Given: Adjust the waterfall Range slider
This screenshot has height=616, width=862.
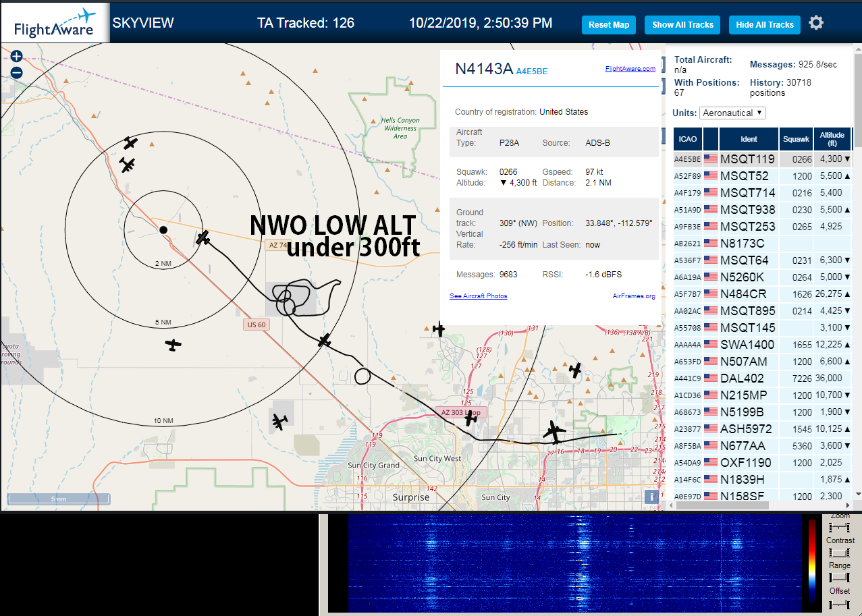Looking at the screenshot, I should (840, 578).
